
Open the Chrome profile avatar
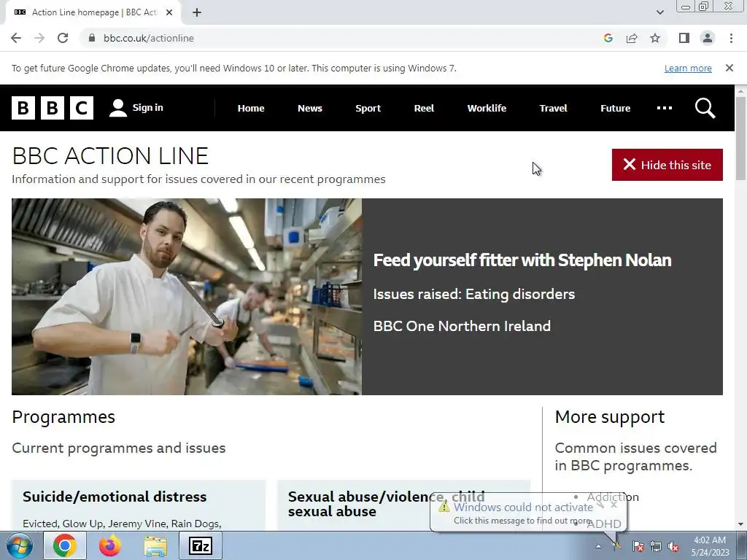[708, 38]
